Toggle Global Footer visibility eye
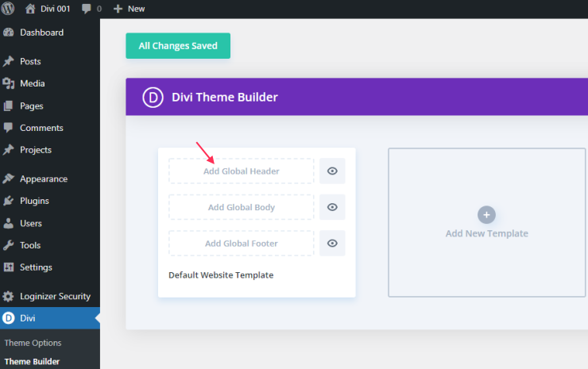 pos(332,244)
